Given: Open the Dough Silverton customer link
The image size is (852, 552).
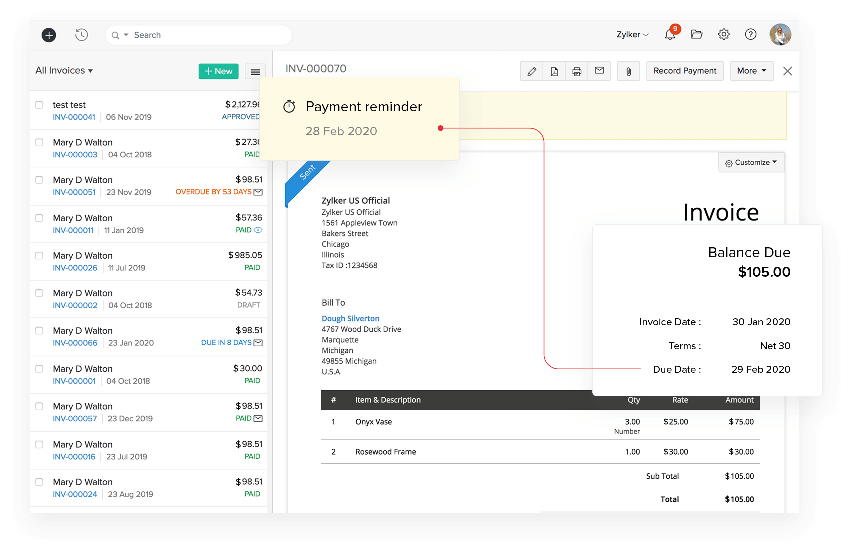Looking at the screenshot, I should (350, 319).
